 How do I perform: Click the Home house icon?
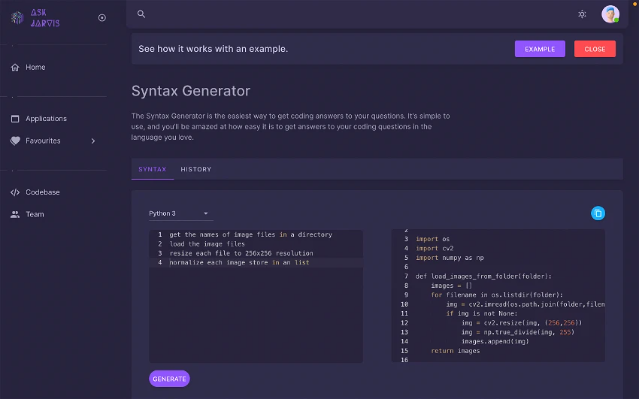pos(15,67)
